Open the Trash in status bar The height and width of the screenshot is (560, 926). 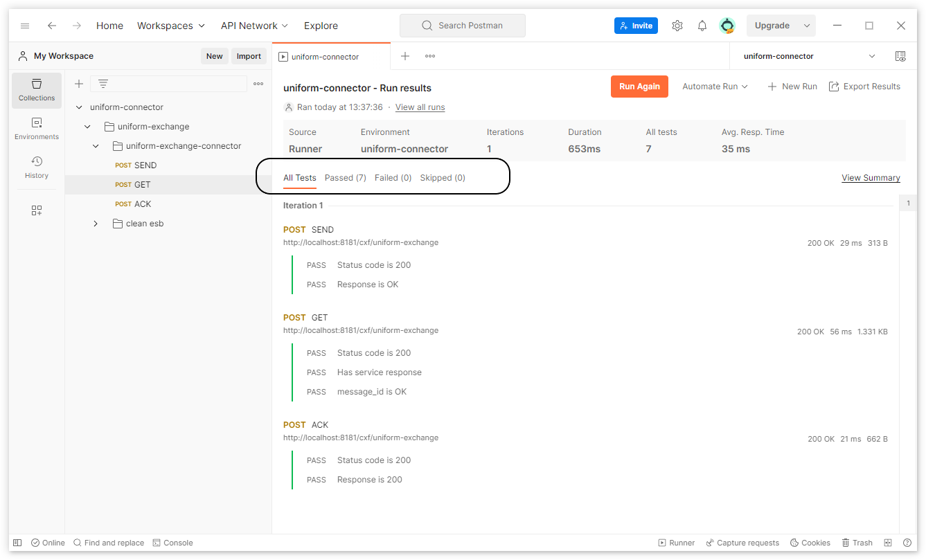click(x=857, y=543)
